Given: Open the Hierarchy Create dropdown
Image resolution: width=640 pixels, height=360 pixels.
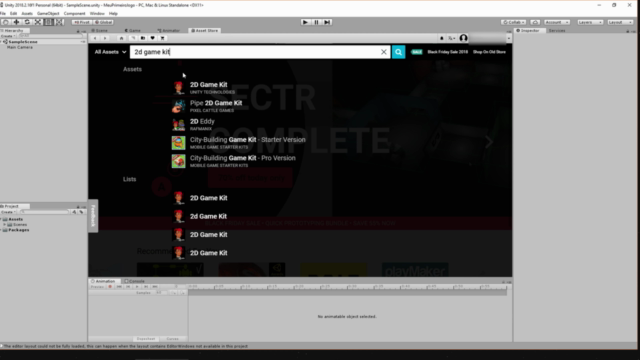Looking at the screenshot, I should pos(8,36).
